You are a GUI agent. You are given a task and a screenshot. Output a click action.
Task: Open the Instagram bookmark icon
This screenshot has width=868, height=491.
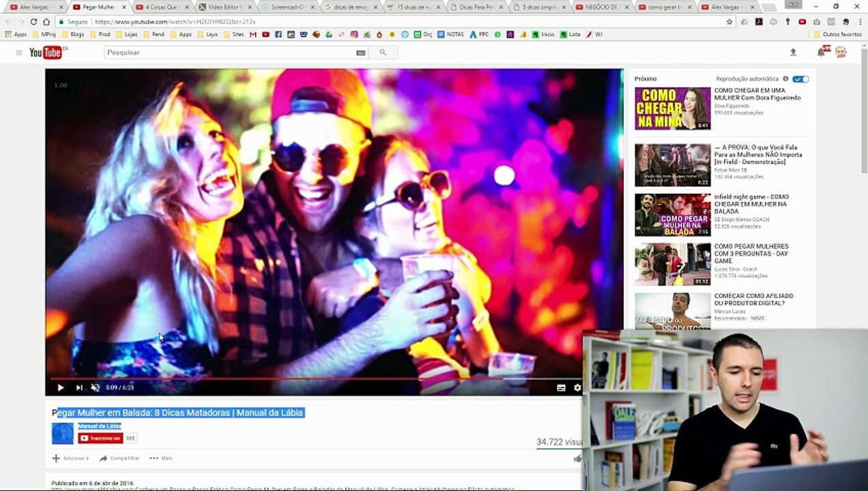click(354, 34)
